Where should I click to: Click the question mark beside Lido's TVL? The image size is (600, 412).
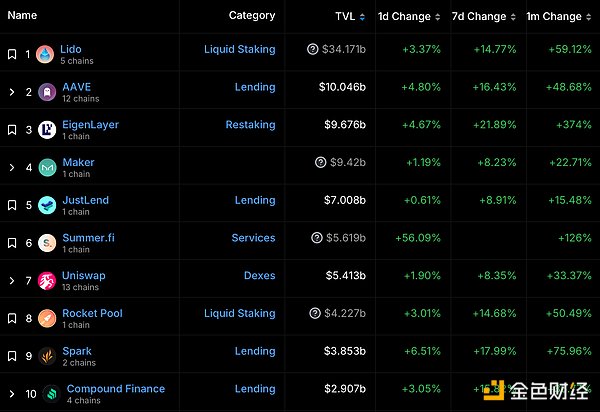pyautogui.click(x=314, y=49)
